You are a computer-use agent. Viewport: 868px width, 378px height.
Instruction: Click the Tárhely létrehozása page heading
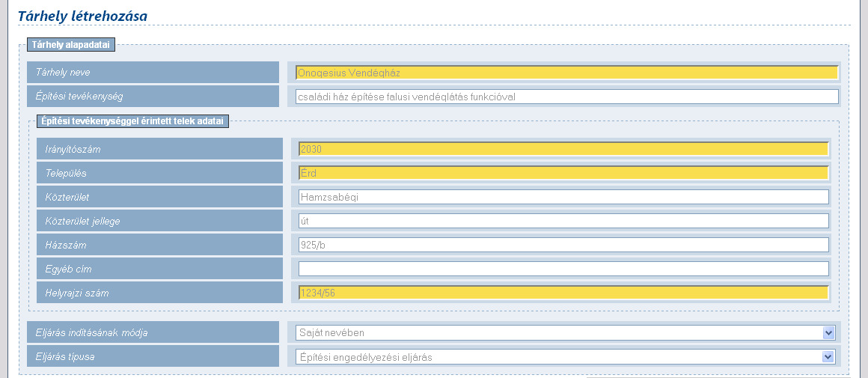click(x=82, y=16)
